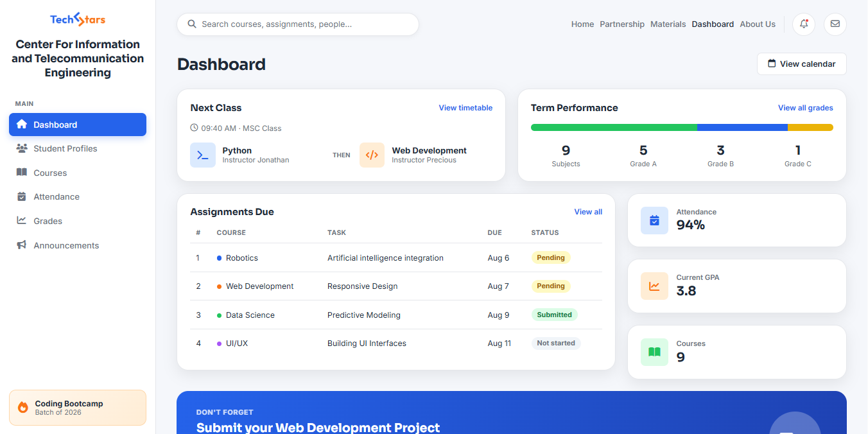Click Building UI Interfaces task
868x434 pixels.
(x=367, y=343)
